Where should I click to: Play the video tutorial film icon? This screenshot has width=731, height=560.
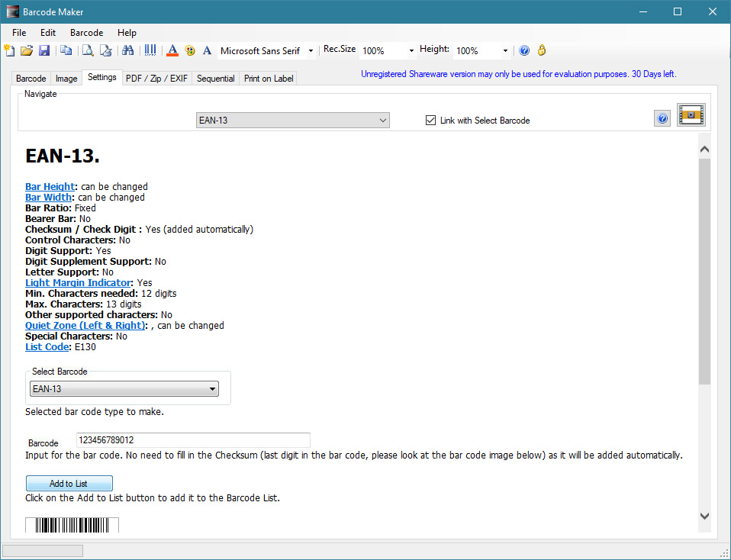(x=691, y=115)
